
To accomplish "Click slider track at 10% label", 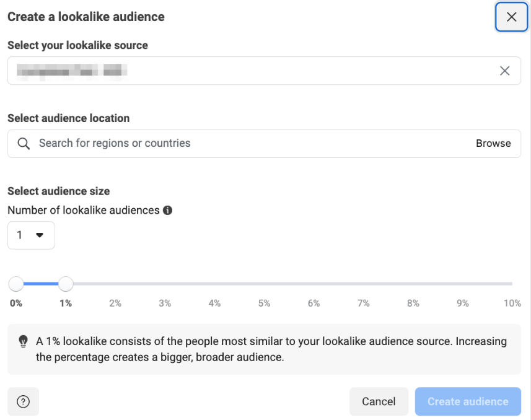I will pyautogui.click(x=511, y=284).
